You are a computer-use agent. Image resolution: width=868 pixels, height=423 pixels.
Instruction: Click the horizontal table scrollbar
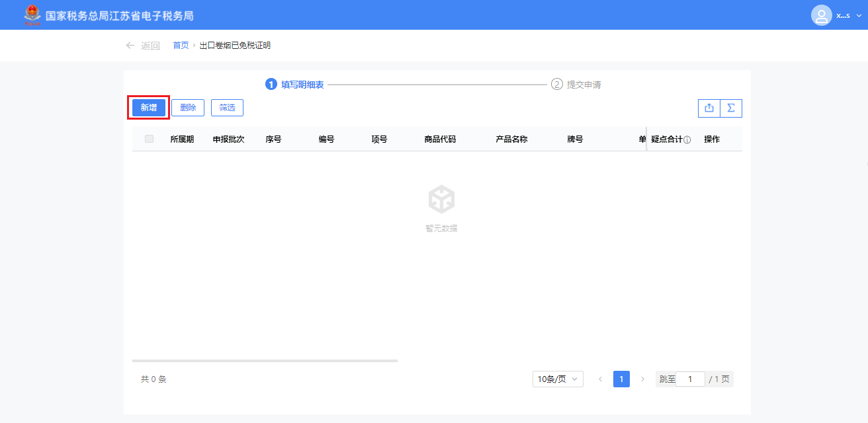265,361
